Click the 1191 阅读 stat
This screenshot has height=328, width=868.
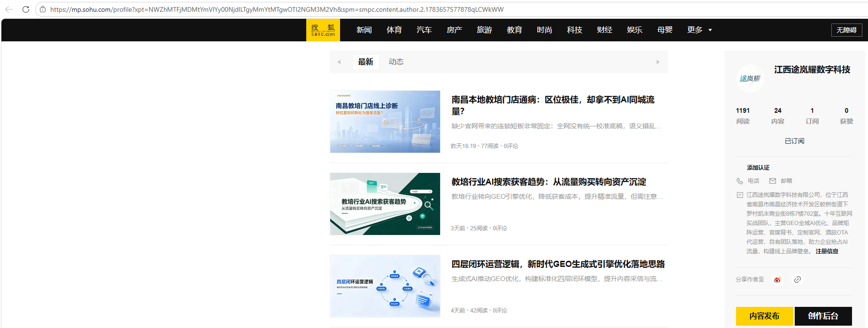[x=743, y=116]
